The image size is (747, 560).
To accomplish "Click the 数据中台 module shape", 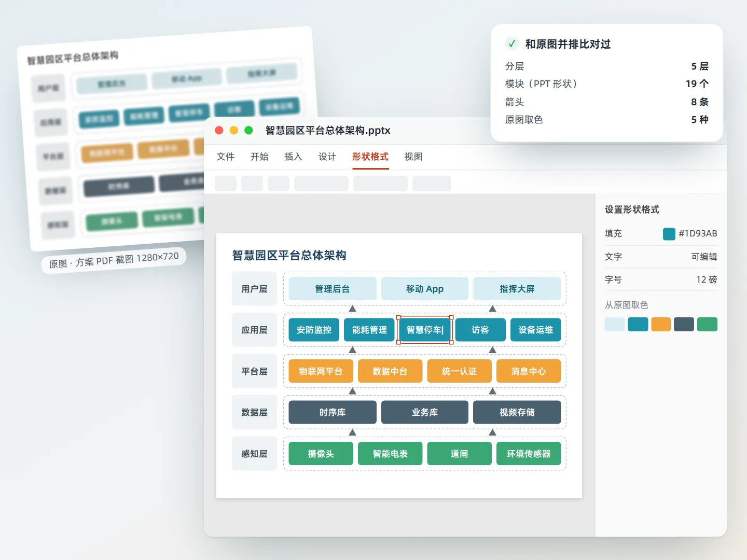I will click(390, 371).
